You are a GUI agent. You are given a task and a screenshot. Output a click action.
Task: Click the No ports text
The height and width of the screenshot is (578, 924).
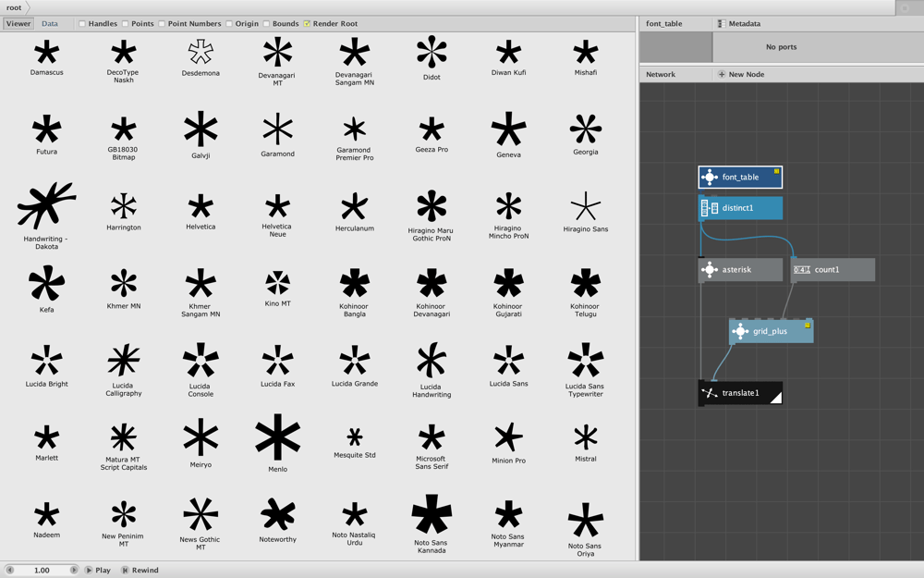coord(781,47)
